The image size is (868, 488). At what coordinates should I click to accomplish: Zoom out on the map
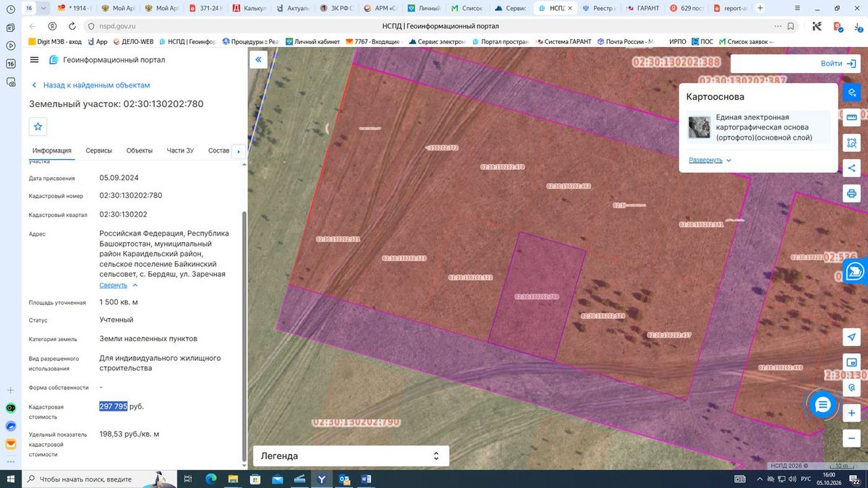click(x=851, y=439)
